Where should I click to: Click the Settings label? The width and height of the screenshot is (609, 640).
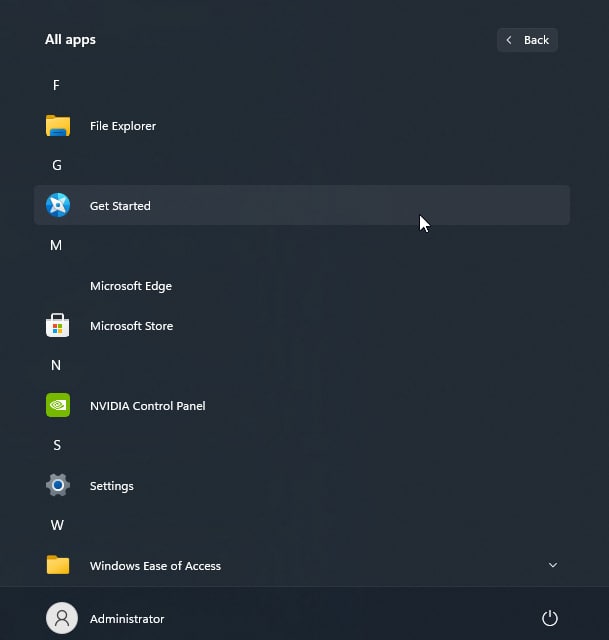(x=112, y=486)
